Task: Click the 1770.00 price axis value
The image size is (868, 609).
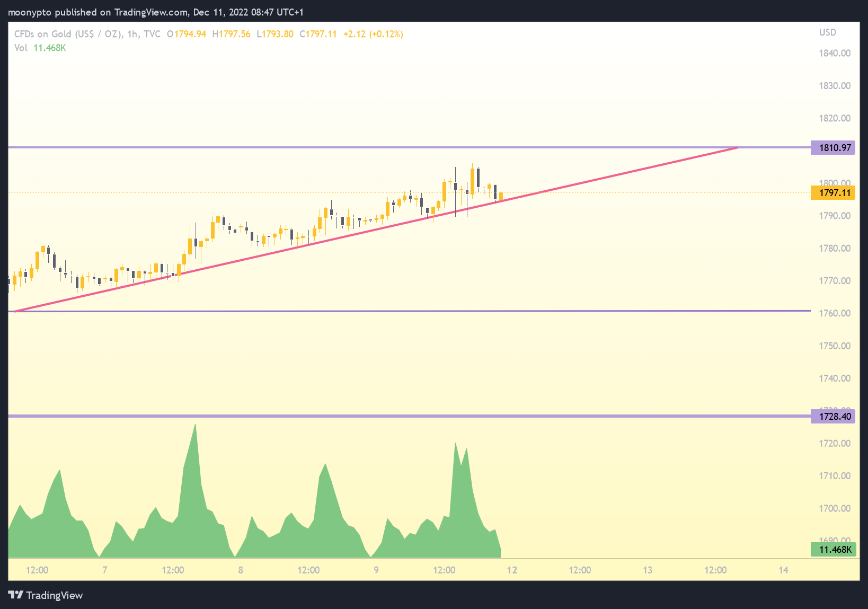Action: [835, 281]
